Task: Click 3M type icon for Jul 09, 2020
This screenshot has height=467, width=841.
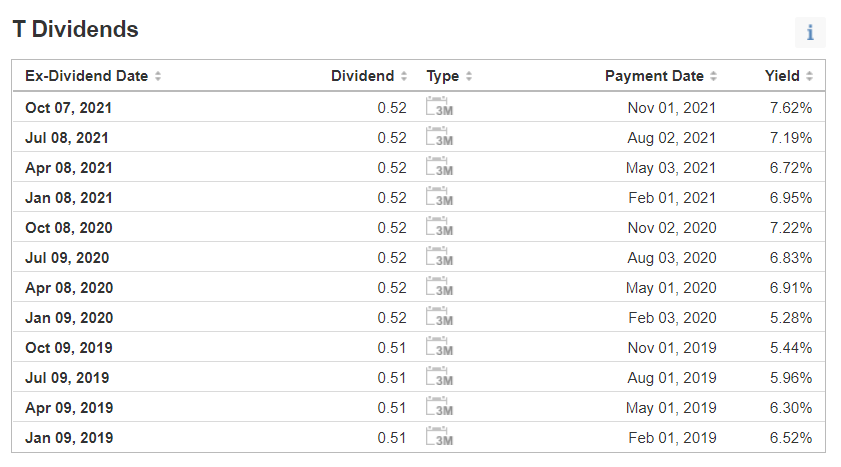Action: pos(439,256)
